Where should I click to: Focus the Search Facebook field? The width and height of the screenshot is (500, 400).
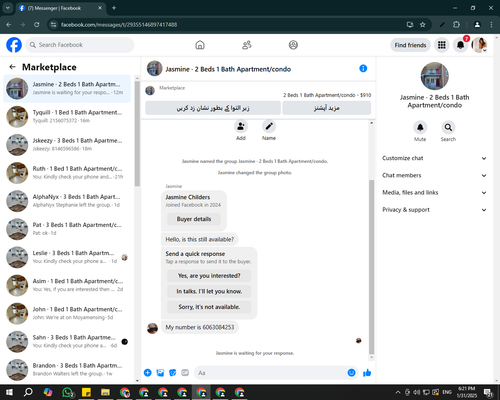click(x=80, y=45)
